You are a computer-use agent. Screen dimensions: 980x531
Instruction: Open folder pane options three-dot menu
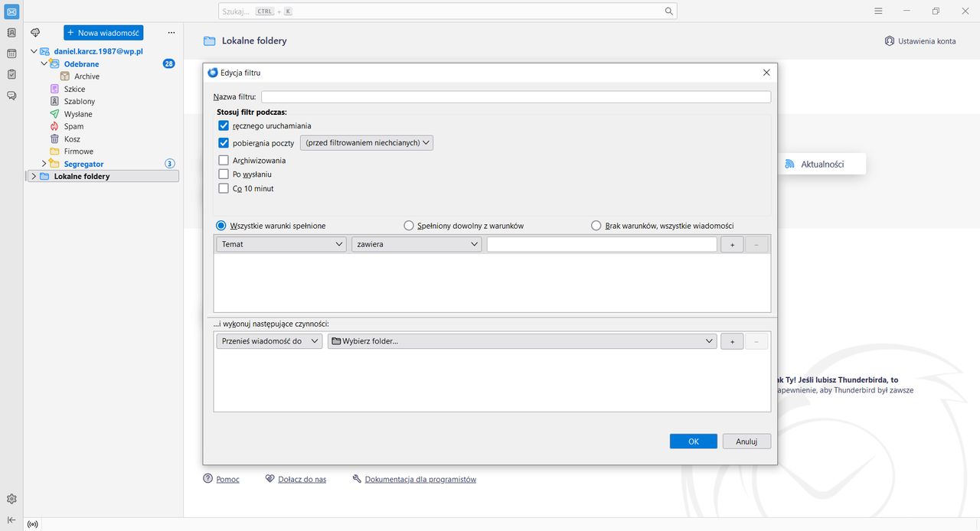[x=171, y=33]
